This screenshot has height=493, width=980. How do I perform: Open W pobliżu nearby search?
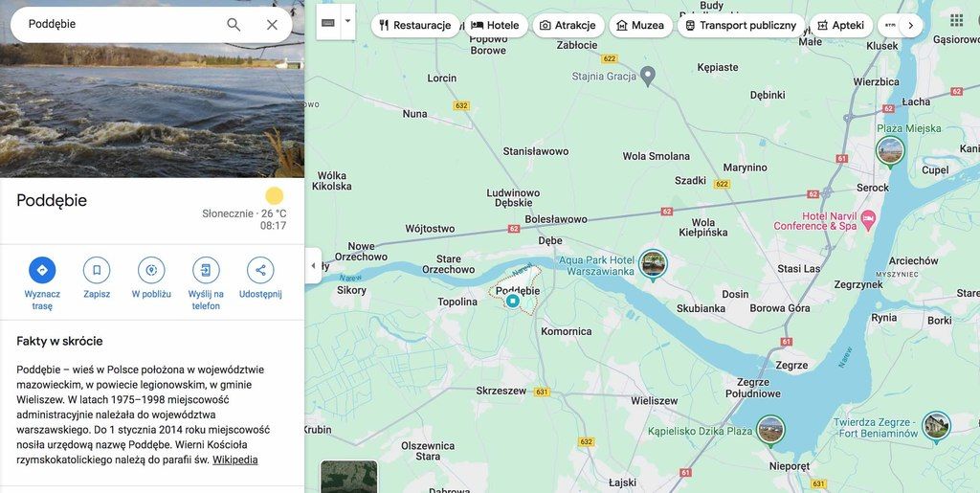151,270
